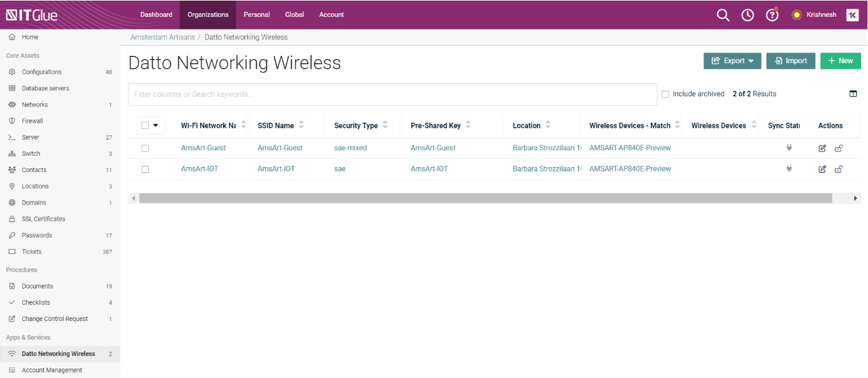Click the Home house icon in sidebar
The height and width of the screenshot is (378, 868).
(x=12, y=38)
